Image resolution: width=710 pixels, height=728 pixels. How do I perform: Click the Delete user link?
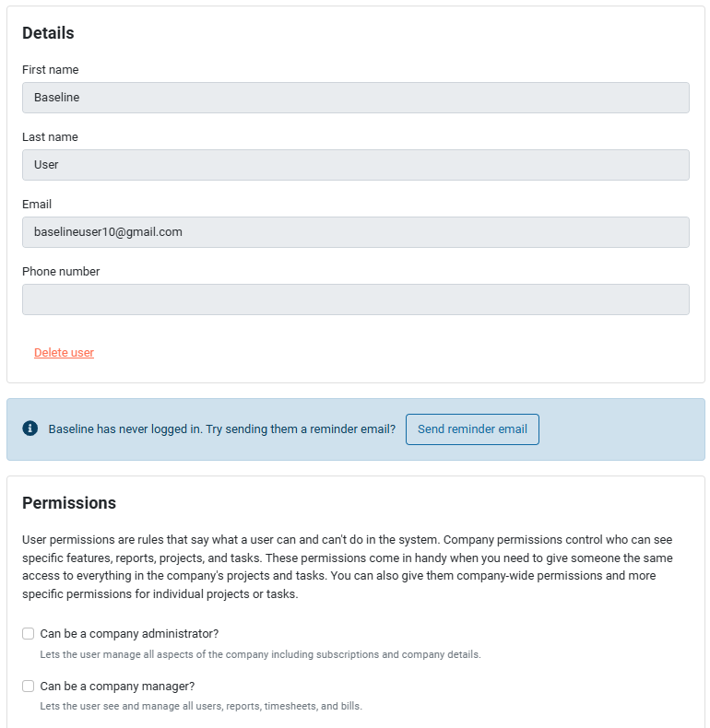(64, 353)
